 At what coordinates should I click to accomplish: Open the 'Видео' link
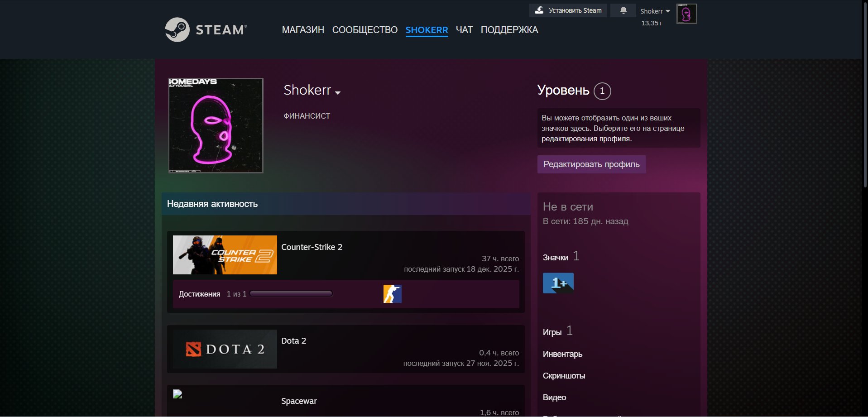(554, 398)
